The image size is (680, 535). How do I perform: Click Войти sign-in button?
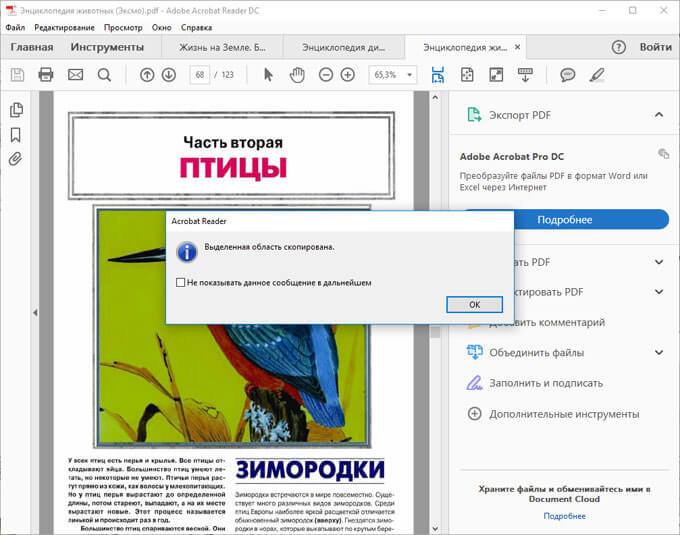click(655, 47)
